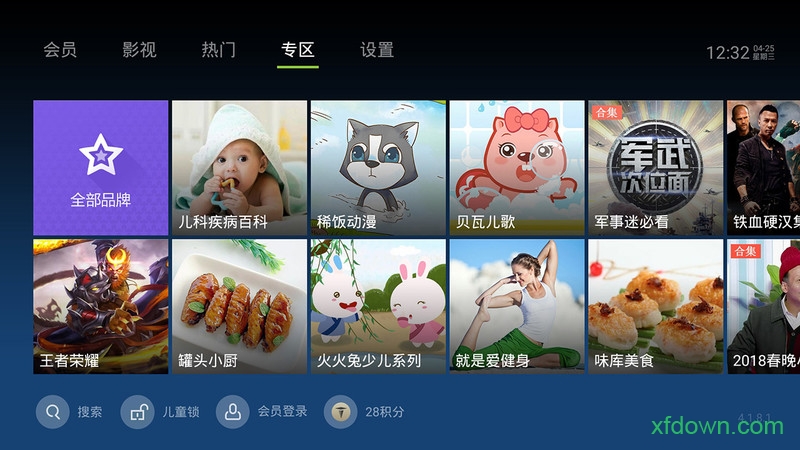Viewport: 800px width, 450px height.
Task: Open the 儿科疾病百科 thumbnail
Action: pyautogui.click(x=239, y=168)
